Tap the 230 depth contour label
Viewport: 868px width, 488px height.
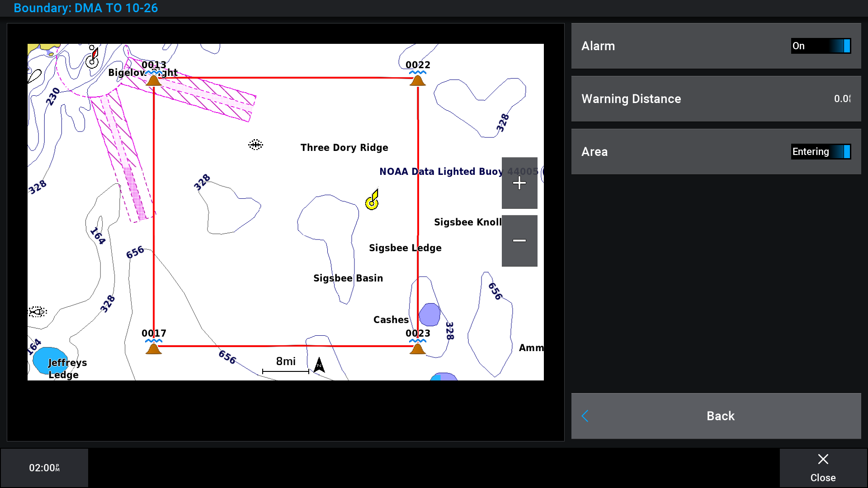click(53, 97)
